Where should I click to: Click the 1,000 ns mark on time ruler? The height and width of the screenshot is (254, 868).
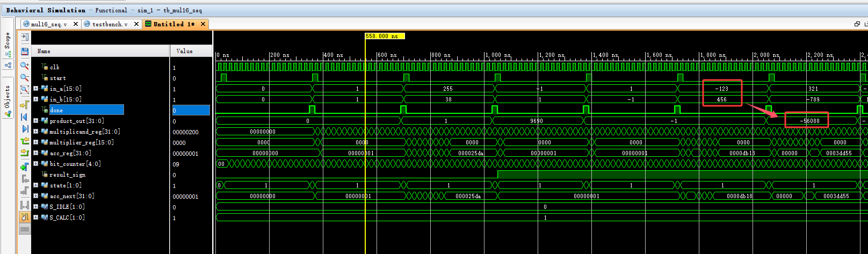click(497, 55)
